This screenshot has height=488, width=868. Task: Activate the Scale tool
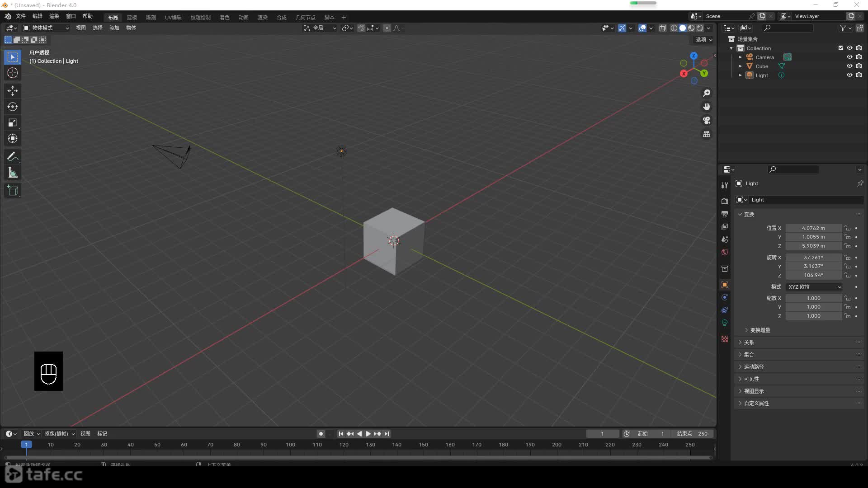[x=13, y=122]
